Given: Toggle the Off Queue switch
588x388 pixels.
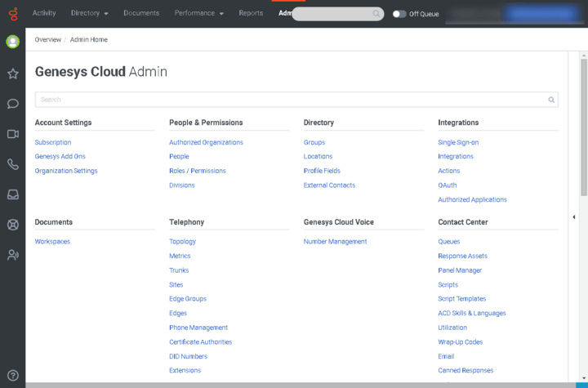Looking at the screenshot, I should (399, 14).
